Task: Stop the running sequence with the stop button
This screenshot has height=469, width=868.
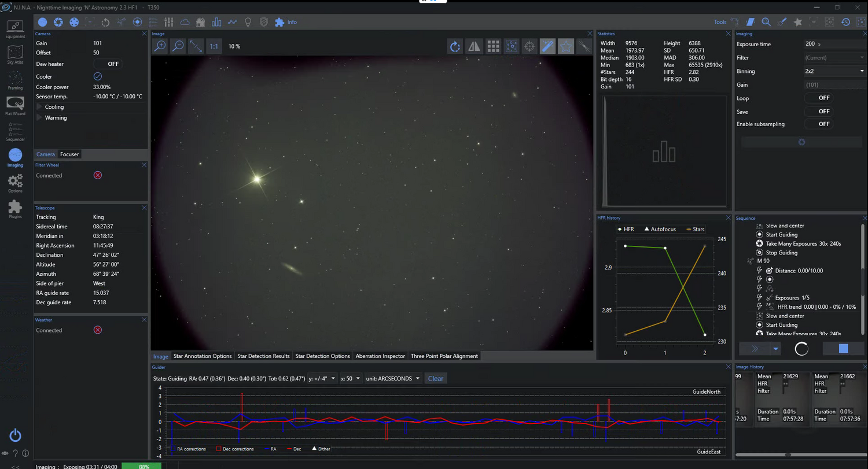Action: pos(843,349)
